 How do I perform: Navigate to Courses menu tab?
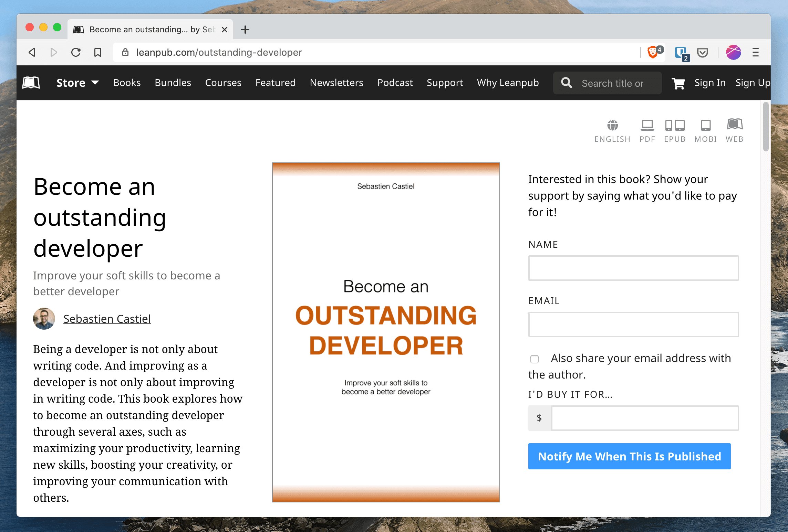point(224,83)
